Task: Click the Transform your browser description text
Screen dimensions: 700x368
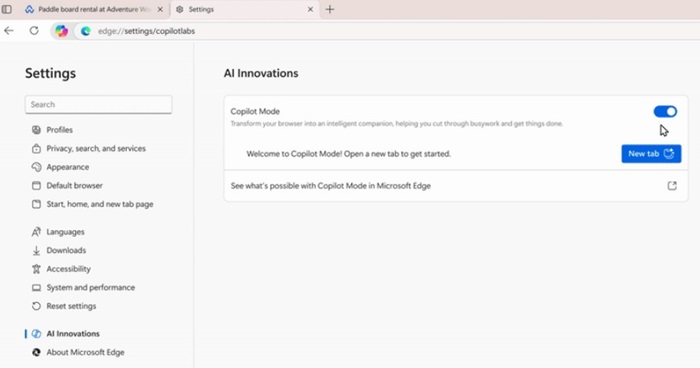Action: click(x=397, y=124)
